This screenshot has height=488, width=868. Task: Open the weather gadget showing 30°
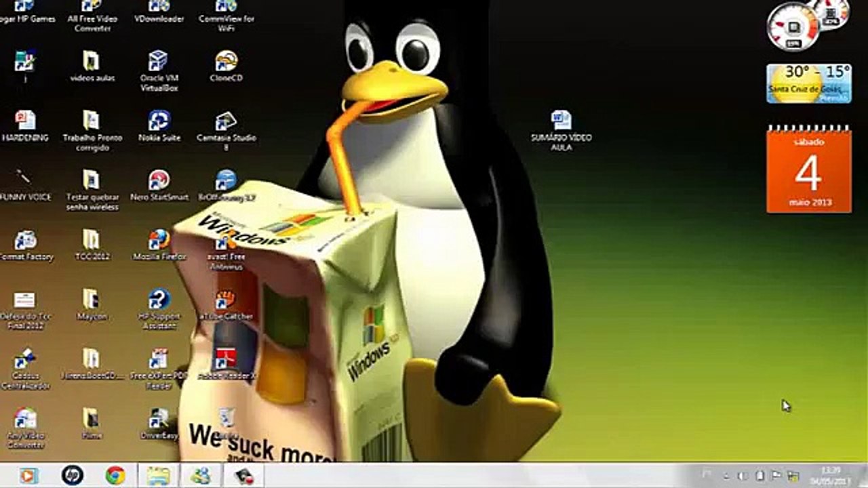pyautogui.click(x=808, y=83)
